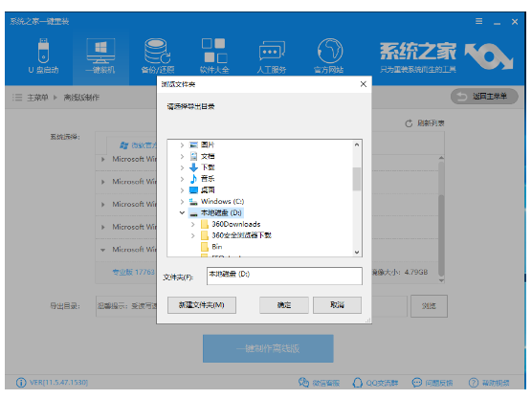The height and width of the screenshot is (399, 532).
Task: Select the 360Downloads folder
Action: (x=231, y=224)
